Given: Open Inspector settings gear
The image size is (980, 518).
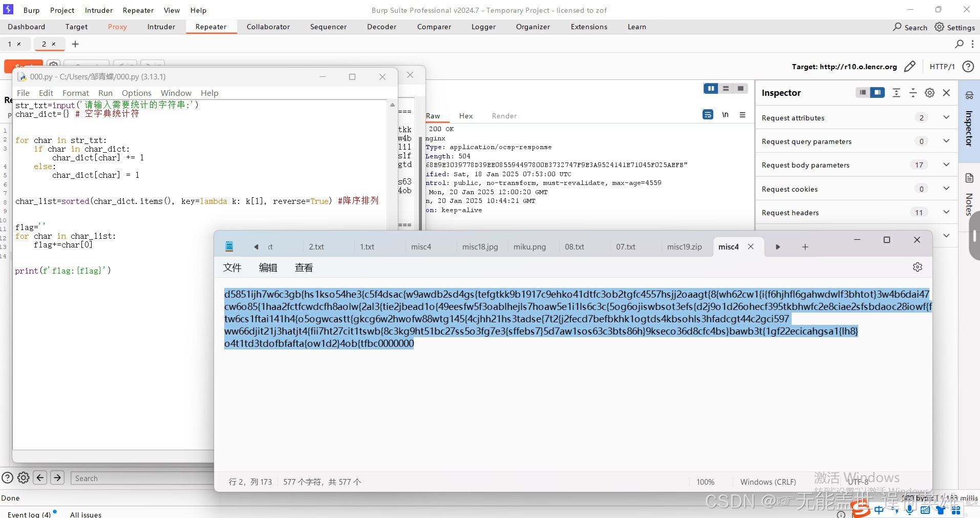Looking at the screenshot, I should tap(930, 93).
